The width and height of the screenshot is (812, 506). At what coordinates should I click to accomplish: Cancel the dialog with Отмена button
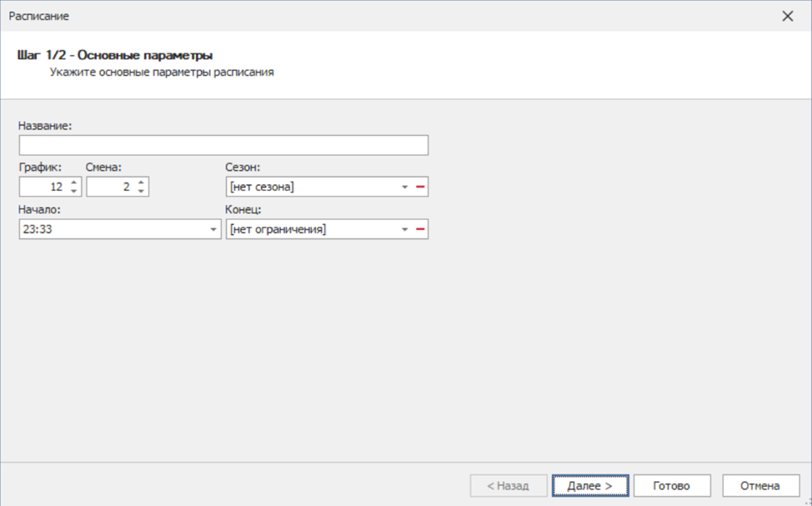click(760, 485)
